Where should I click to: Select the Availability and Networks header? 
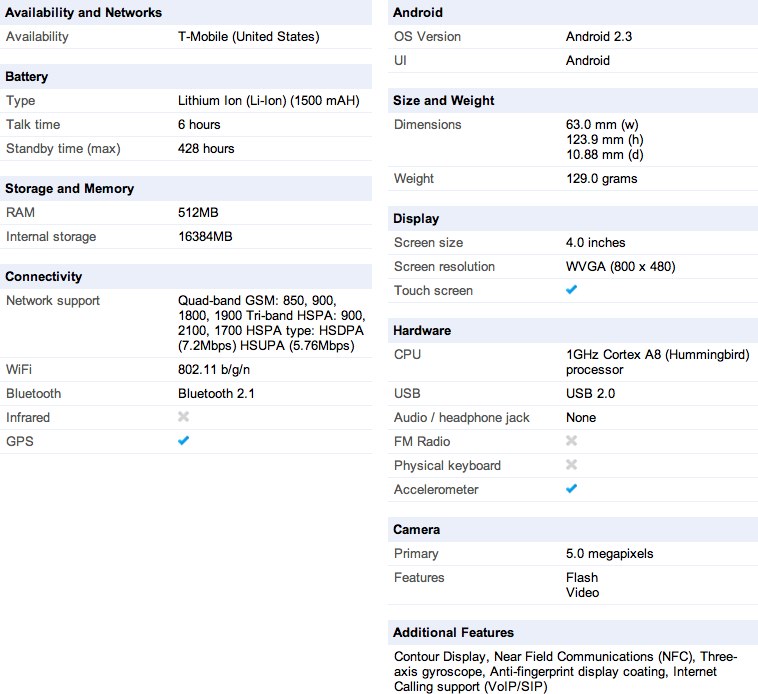pyautogui.click(x=83, y=13)
